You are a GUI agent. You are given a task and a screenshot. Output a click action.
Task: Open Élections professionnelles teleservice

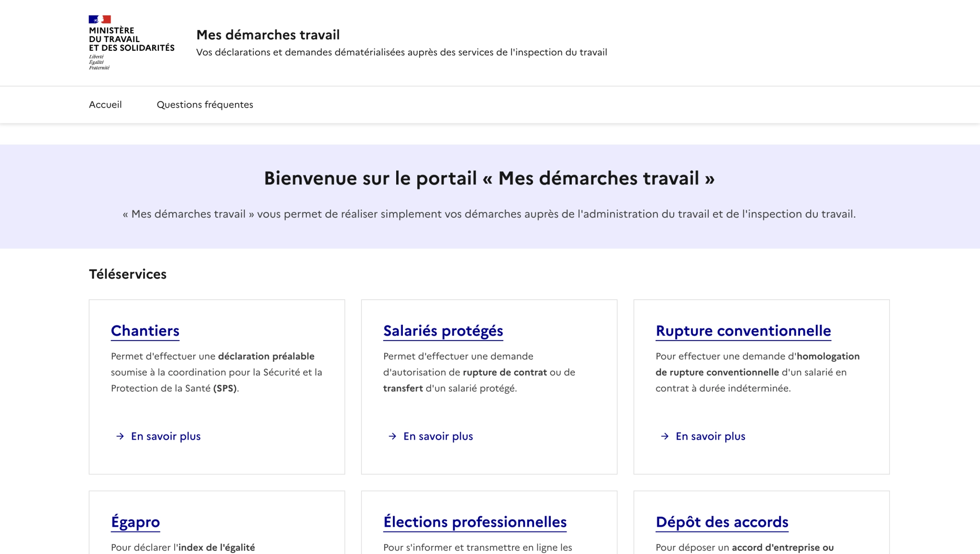(x=475, y=522)
